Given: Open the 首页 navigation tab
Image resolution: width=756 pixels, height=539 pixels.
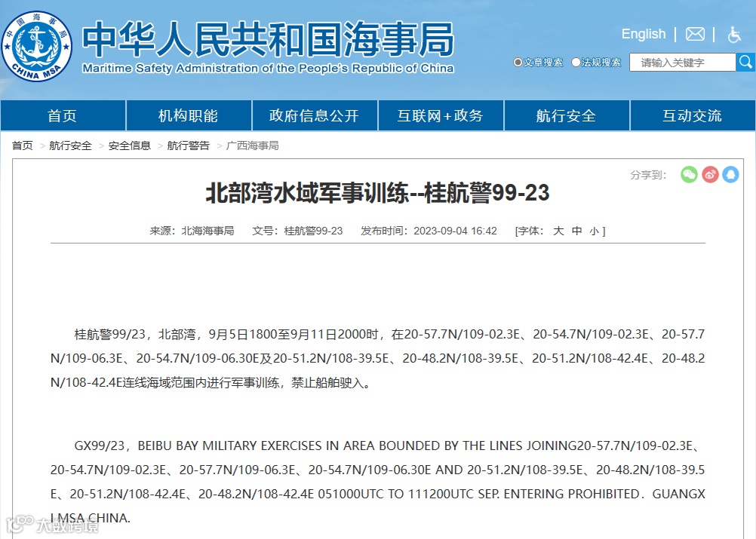Looking at the screenshot, I should point(63,115).
